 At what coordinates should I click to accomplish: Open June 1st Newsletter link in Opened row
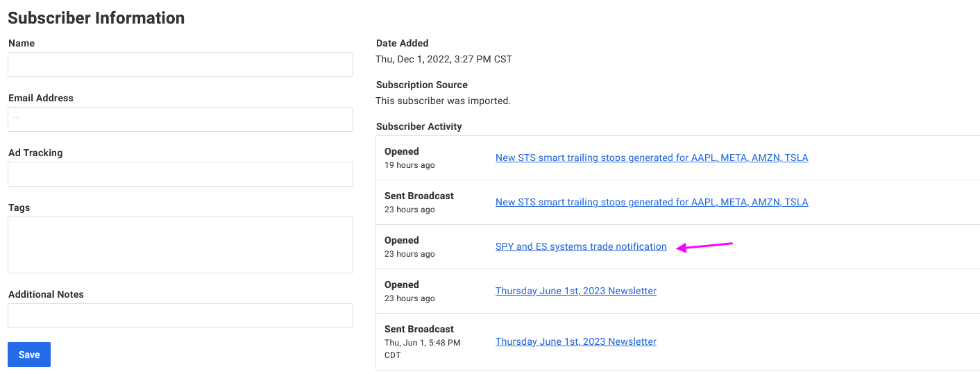click(576, 291)
